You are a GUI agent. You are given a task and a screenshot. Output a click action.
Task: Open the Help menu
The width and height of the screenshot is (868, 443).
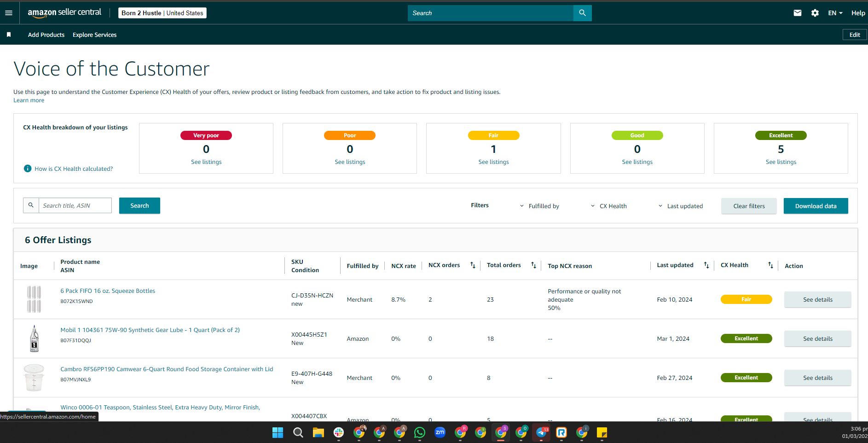pyautogui.click(x=858, y=13)
